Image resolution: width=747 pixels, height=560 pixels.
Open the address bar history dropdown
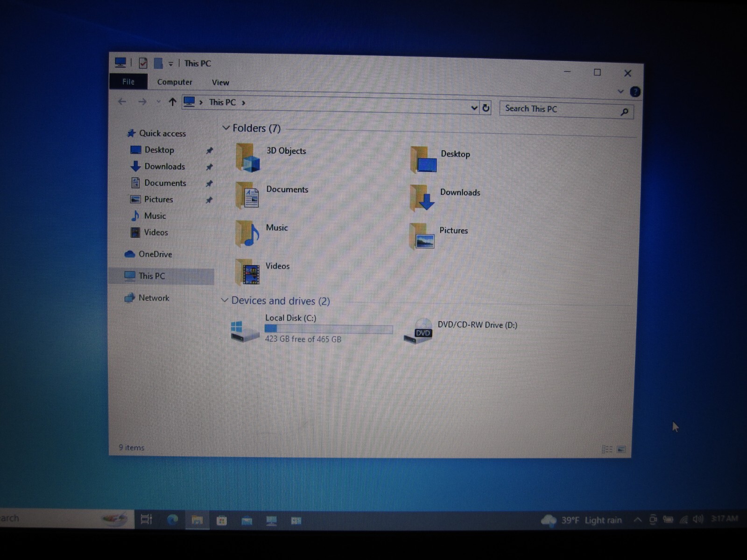(x=474, y=108)
